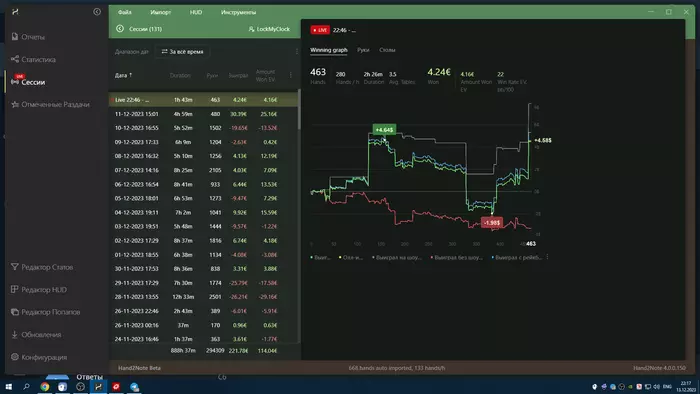Viewport: 700px width, 394px height.
Task: Select the 28-11-2023 13:55 session
Action: coord(203,297)
